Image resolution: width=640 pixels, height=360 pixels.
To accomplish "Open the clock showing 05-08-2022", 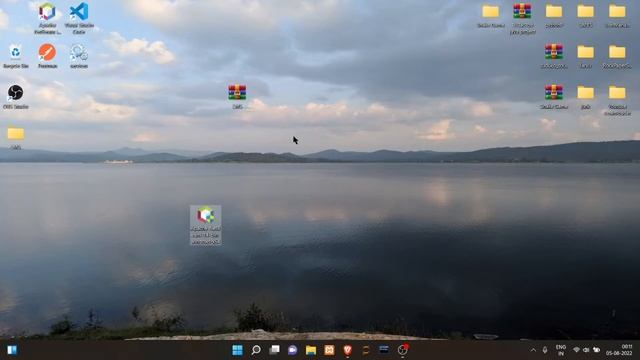I will [619, 350].
